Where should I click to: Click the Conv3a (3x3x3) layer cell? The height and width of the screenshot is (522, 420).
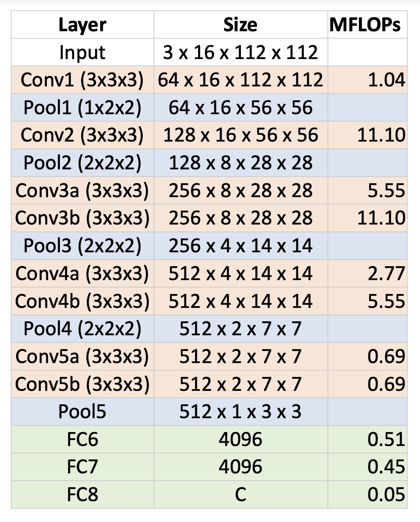(82, 190)
